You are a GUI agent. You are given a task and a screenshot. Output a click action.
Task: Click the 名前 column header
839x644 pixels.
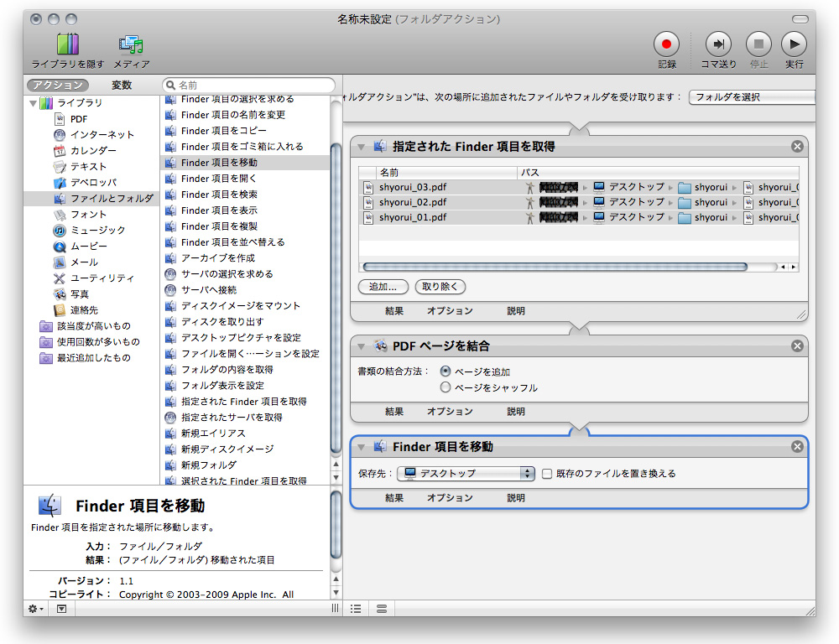[x=446, y=173]
